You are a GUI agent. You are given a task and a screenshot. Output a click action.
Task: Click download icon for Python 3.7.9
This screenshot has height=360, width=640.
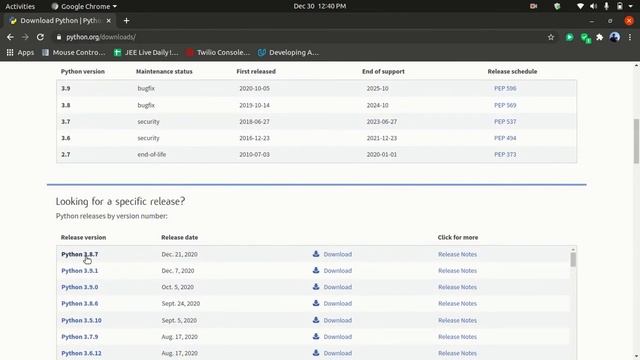click(316, 336)
